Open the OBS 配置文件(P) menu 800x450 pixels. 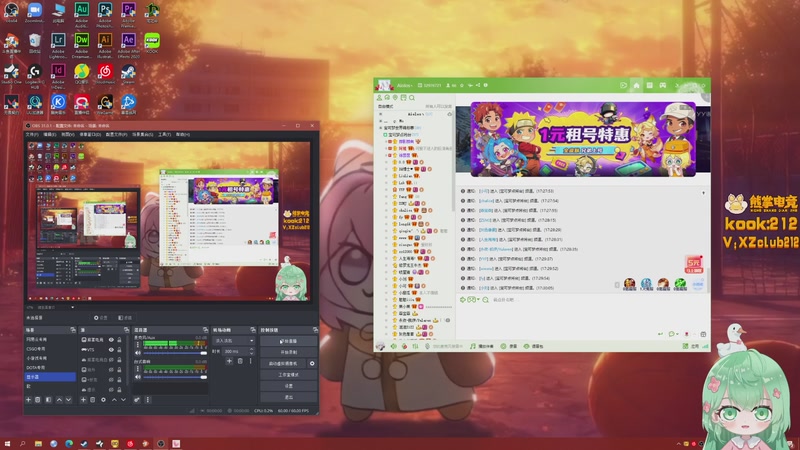(x=116, y=134)
